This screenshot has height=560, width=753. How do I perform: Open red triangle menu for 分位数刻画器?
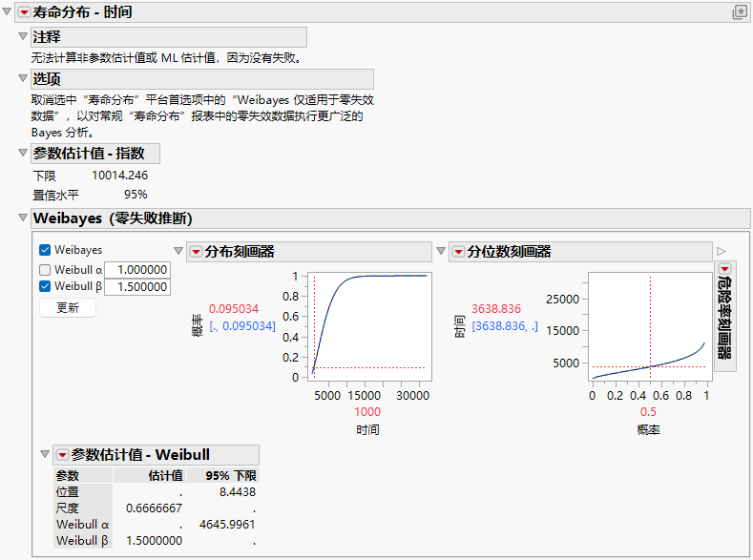pyautogui.click(x=459, y=252)
